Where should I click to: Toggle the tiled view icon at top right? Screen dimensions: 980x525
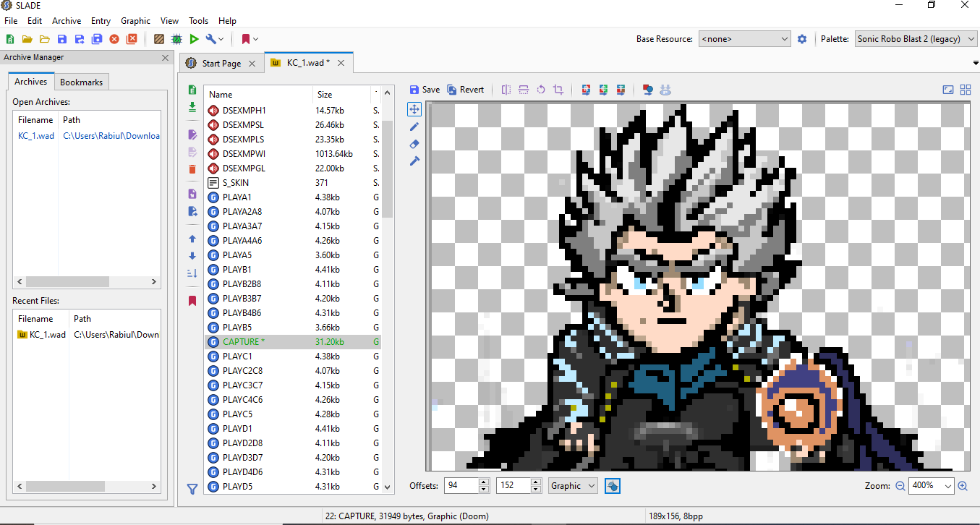click(x=966, y=90)
